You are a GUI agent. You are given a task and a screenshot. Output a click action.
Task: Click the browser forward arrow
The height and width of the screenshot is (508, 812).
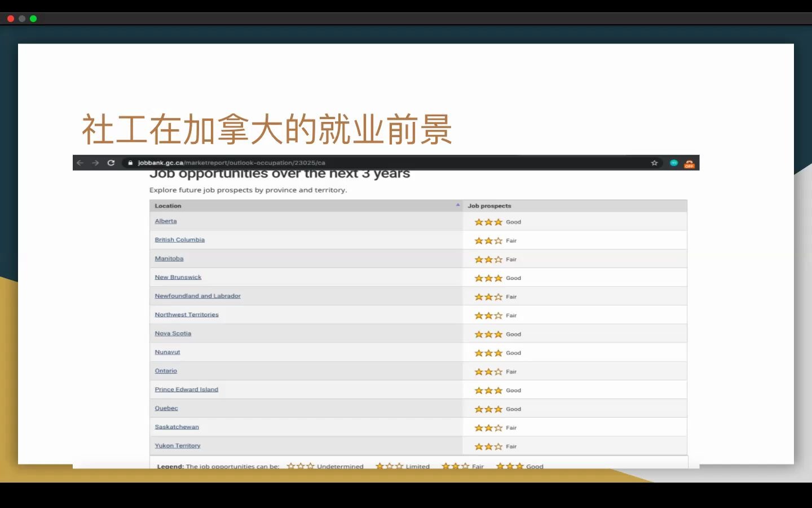pyautogui.click(x=95, y=163)
